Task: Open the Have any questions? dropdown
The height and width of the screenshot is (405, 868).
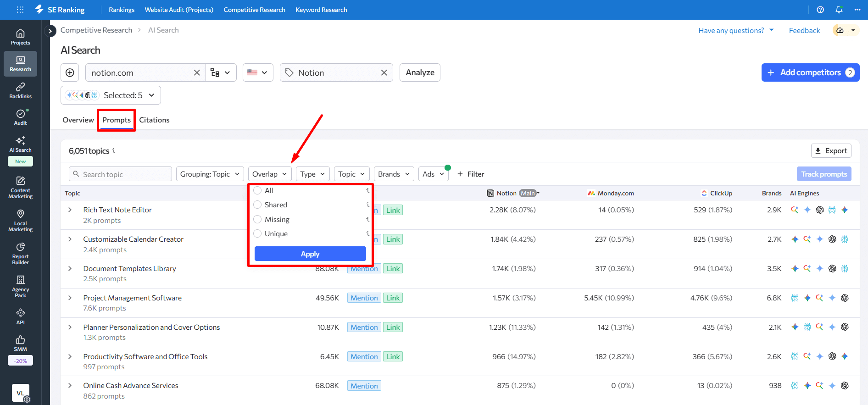Action: coord(736,30)
